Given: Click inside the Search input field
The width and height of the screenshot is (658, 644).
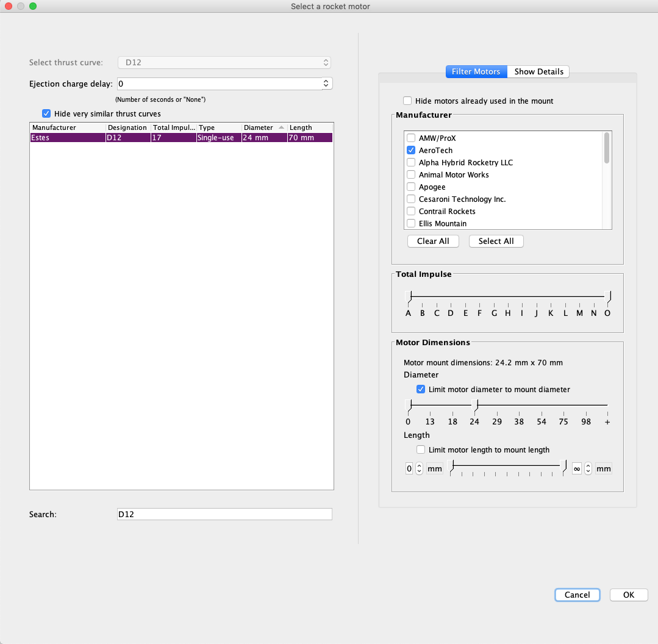Looking at the screenshot, I should click(x=224, y=514).
